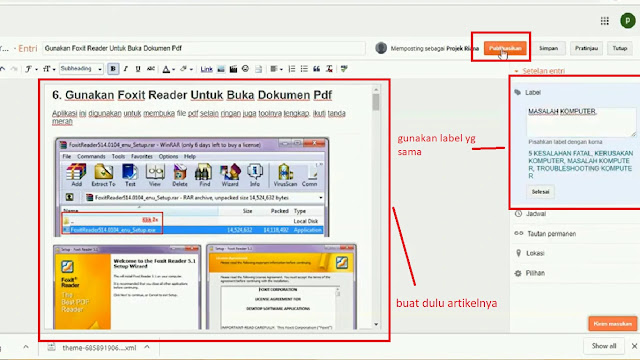Remove formatting from the selection
Image resolution: width=640 pixels, height=360 pixels.
(x=329, y=69)
